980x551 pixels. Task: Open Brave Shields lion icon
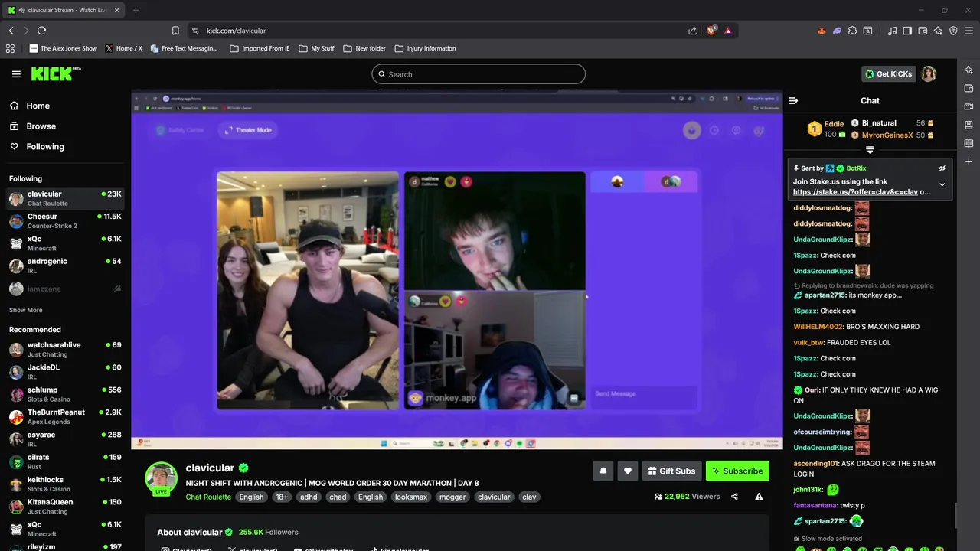[711, 31]
